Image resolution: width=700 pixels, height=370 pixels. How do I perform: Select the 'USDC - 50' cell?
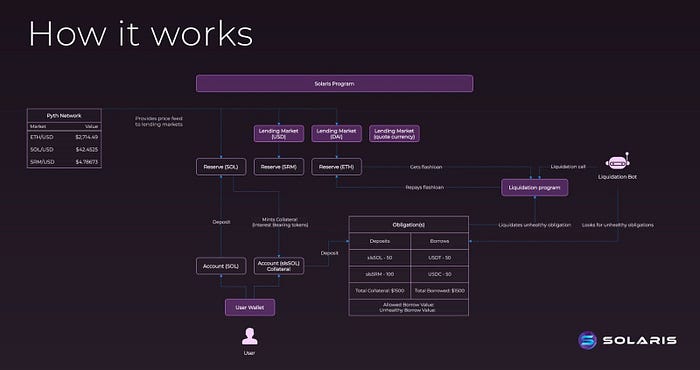point(439,274)
